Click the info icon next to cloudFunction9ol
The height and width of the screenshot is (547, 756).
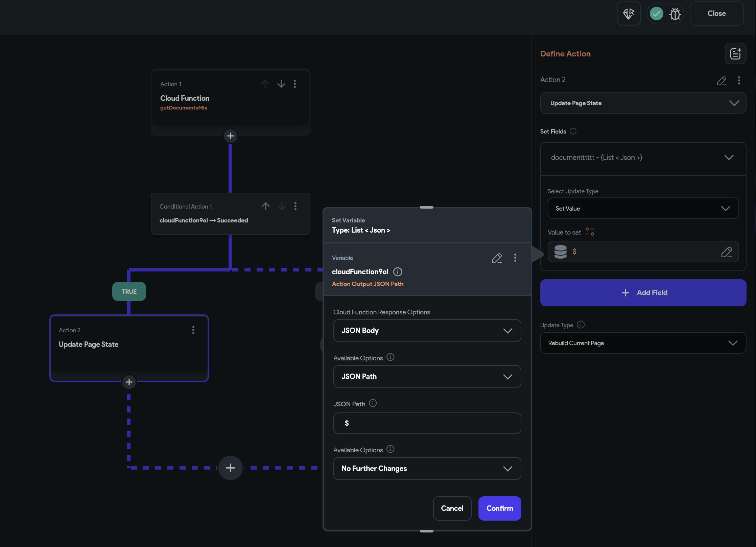pyautogui.click(x=398, y=272)
